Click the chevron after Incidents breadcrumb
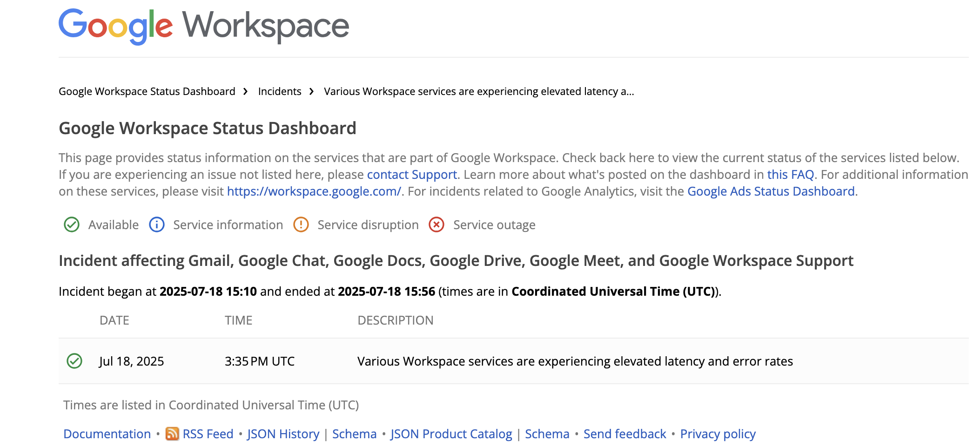Screen dimensions: 980x448 (312, 92)
